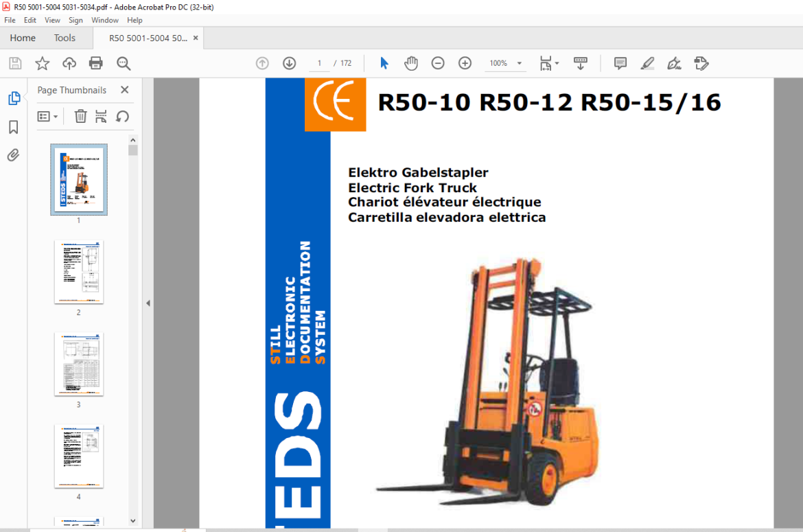Click the 'Carretilla elevadora elettrica' line

click(x=447, y=217)
